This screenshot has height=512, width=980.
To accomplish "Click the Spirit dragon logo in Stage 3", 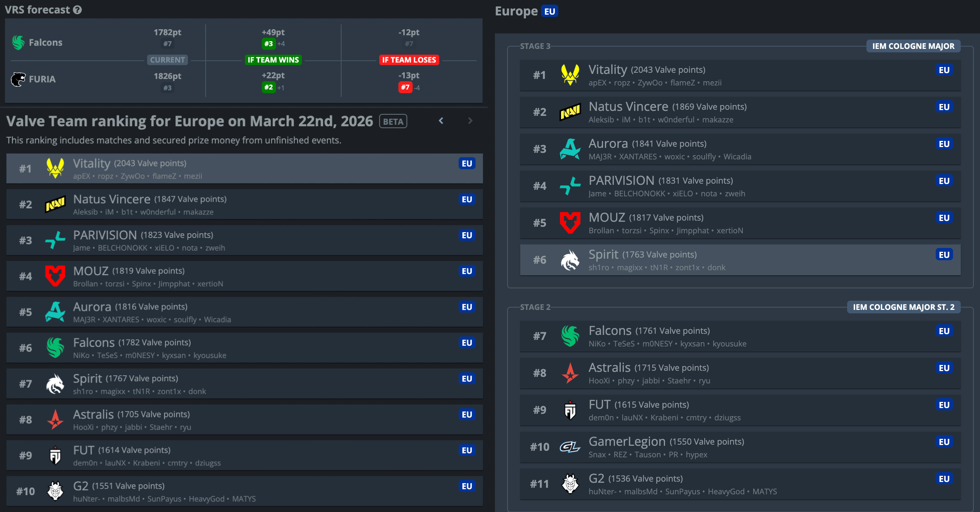I will click(x=570, y=260).
